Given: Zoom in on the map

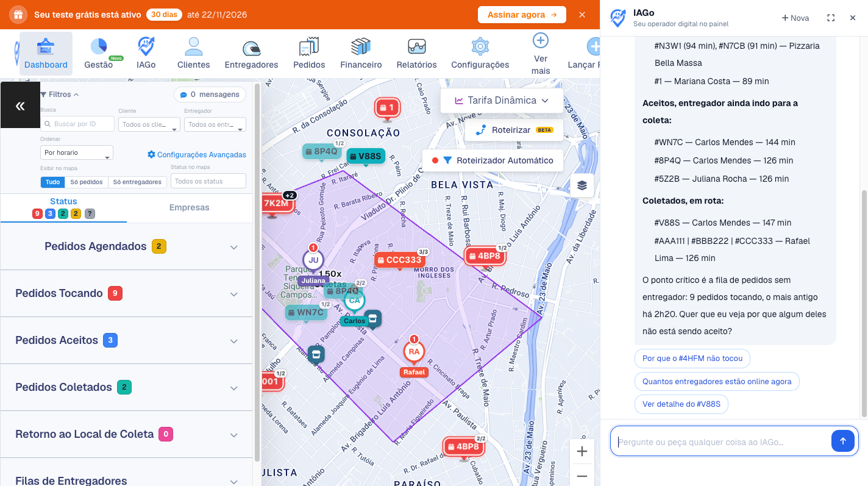Looking at the screenshot, I should tap(582, 451).
